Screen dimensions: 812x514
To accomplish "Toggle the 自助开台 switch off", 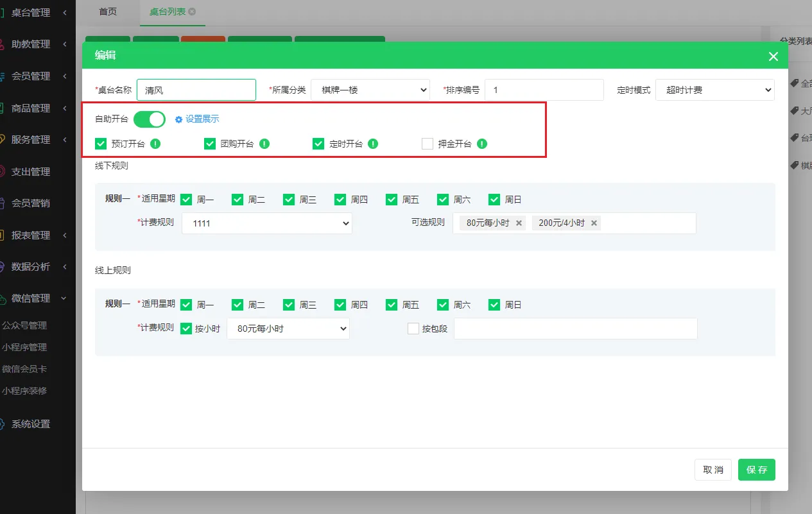I will [x=150, y=119].
